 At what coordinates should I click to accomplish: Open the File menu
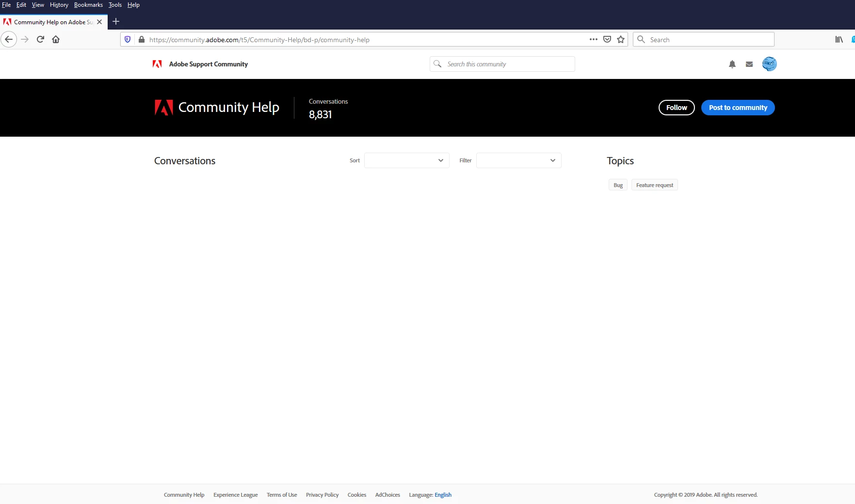pyautogui.click(x=6, y=5)
